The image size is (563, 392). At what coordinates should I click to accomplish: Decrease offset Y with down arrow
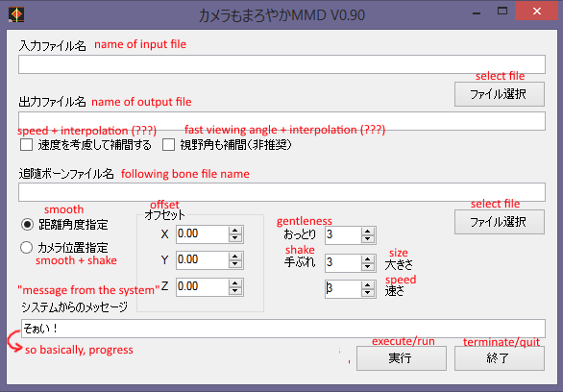[235, 264]
